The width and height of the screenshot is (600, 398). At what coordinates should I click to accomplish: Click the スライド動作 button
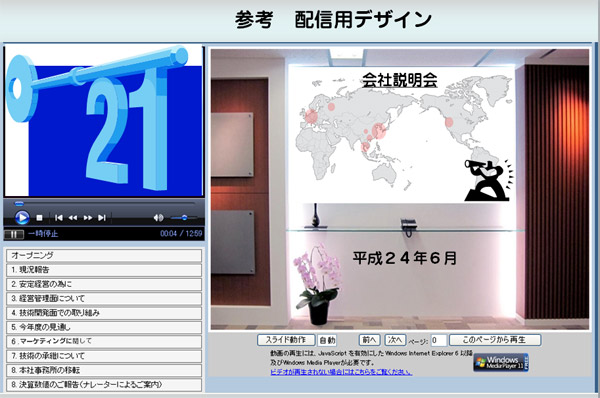click(286, 340)
